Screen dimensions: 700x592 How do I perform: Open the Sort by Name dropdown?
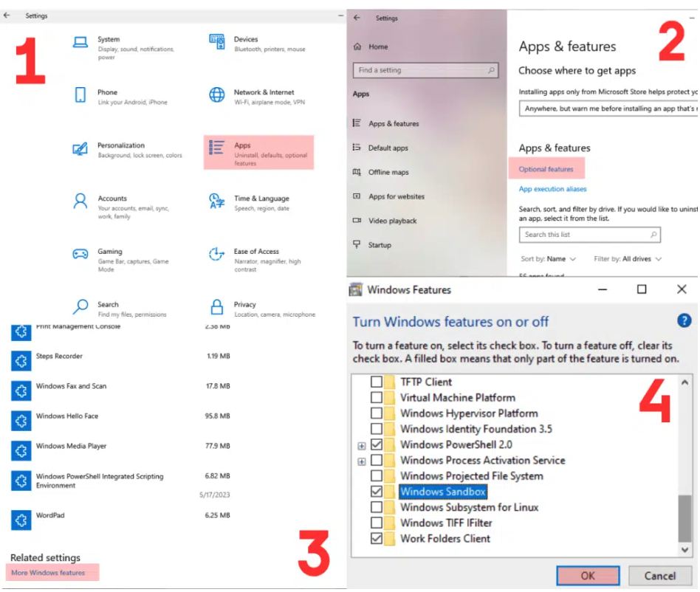tap(548, 259)
